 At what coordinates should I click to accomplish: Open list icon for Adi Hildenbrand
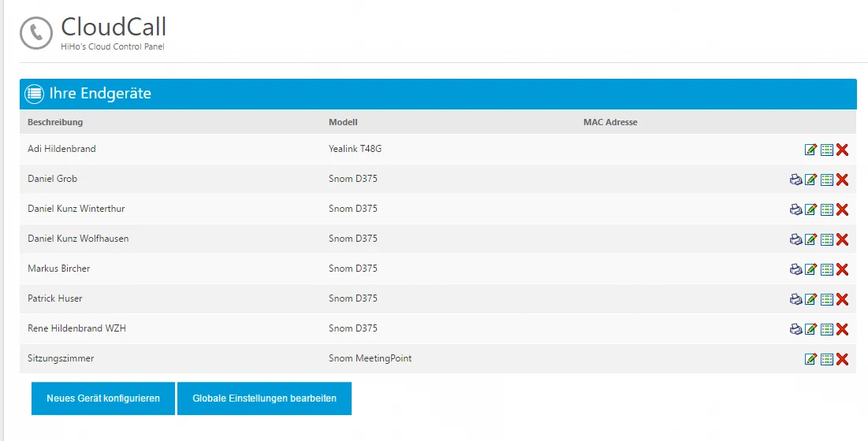[x=826, y=150]
